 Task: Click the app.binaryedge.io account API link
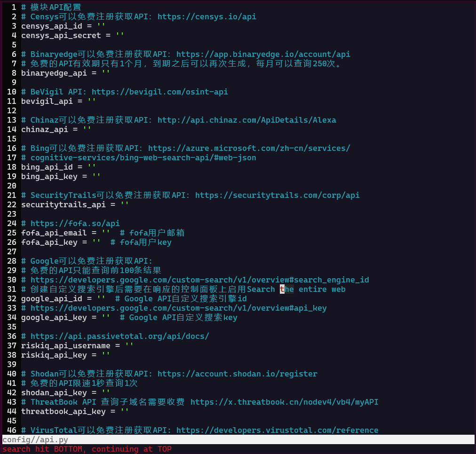coord(263,54)
